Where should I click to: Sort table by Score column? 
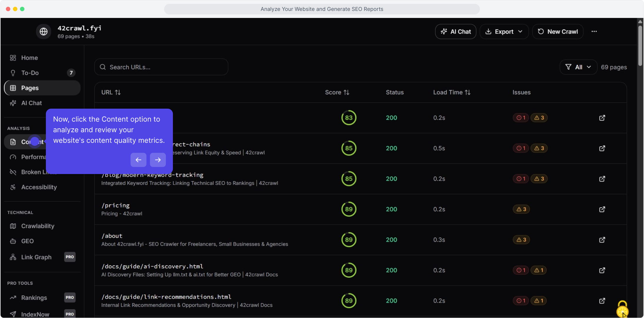tap(337, 92)
